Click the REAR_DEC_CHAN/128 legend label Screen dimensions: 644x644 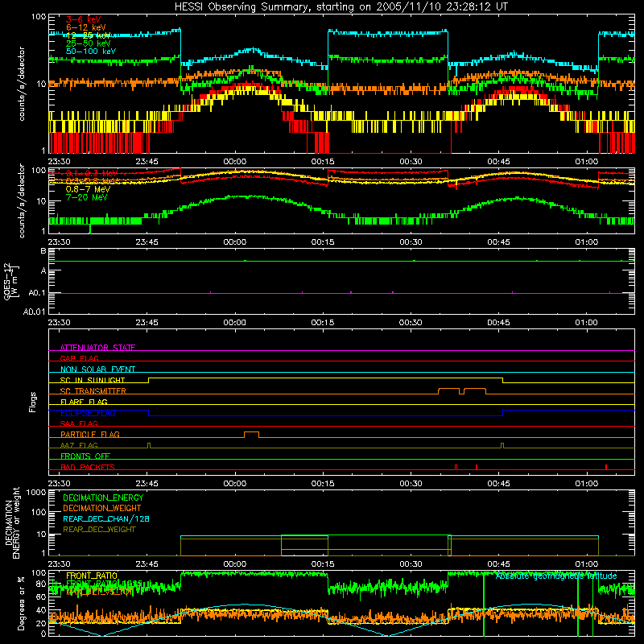(x=106, y=518)
